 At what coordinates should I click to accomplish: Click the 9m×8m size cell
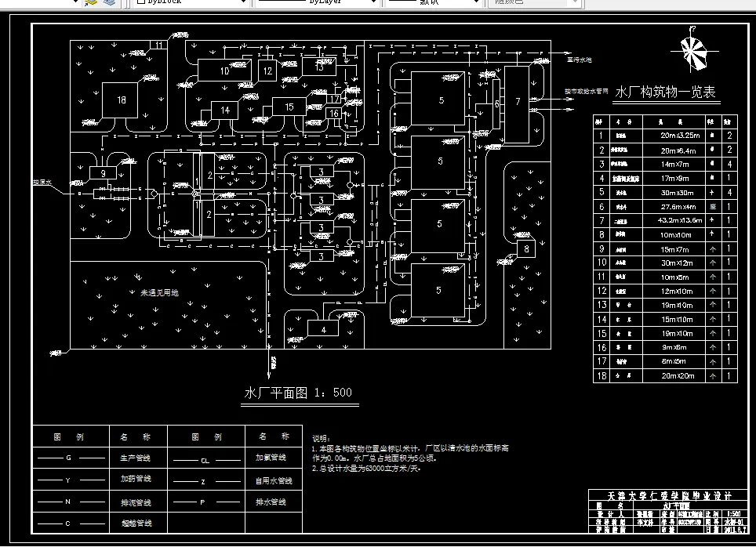pyautogui.click(x=674, y=347)
